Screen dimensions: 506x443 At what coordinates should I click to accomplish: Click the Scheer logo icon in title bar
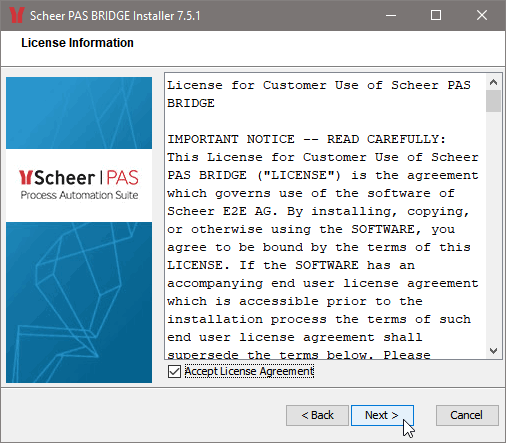coord(16,15)
